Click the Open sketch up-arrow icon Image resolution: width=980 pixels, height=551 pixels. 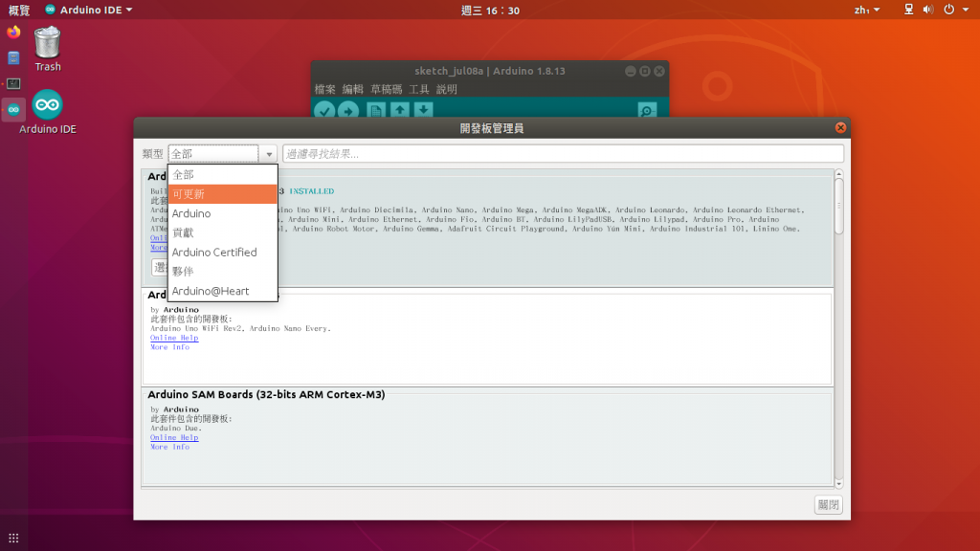pos(399,111)
